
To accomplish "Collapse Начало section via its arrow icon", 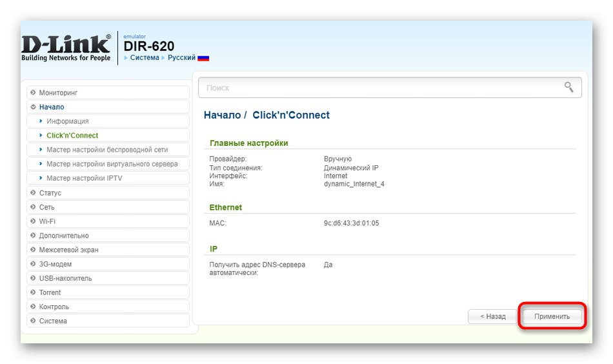I will [33, 106].
